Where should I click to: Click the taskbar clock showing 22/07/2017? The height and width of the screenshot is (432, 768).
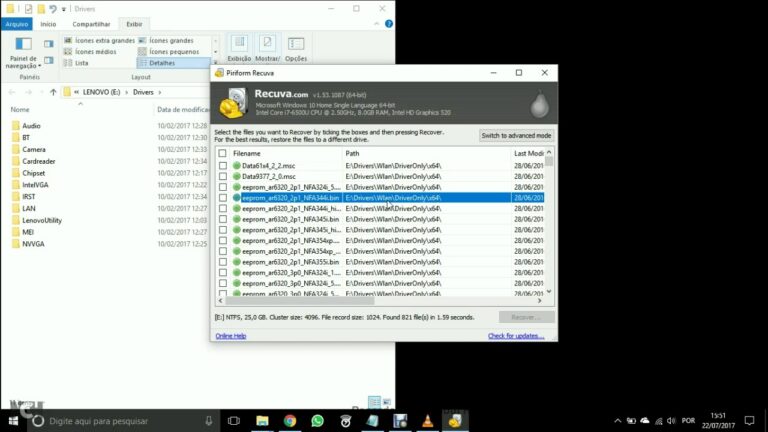[x=718, y=421]
